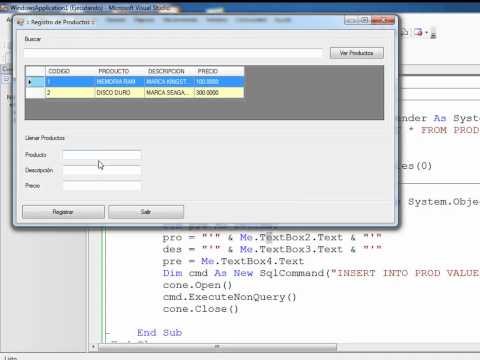The height and width of the screenshot is (360, 480).
Task: Click the row header of the DISCO DURO row
Action: pyautogui.click(x=35, y=93)
